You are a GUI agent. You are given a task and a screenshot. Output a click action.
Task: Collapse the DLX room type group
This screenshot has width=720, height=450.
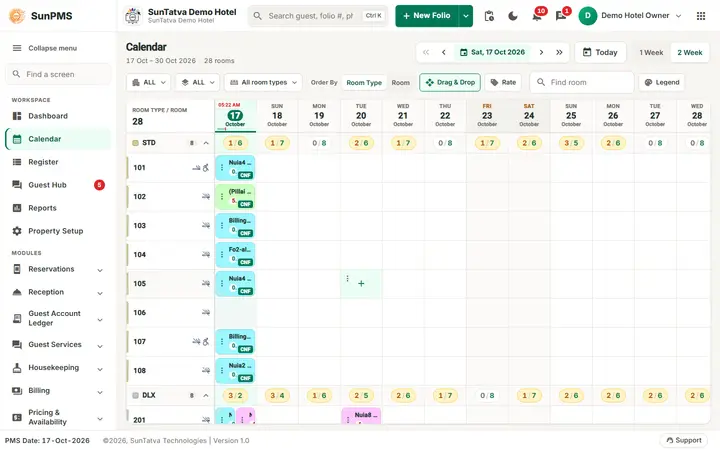click(x=206, y=396)
